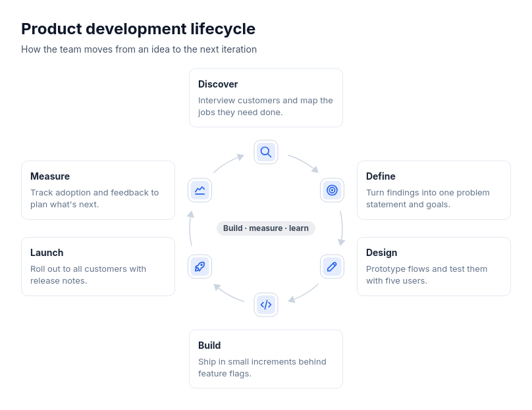This screenshot has width=532, height=410.
Task: Click the Design pencil icon
Action: 332,267
